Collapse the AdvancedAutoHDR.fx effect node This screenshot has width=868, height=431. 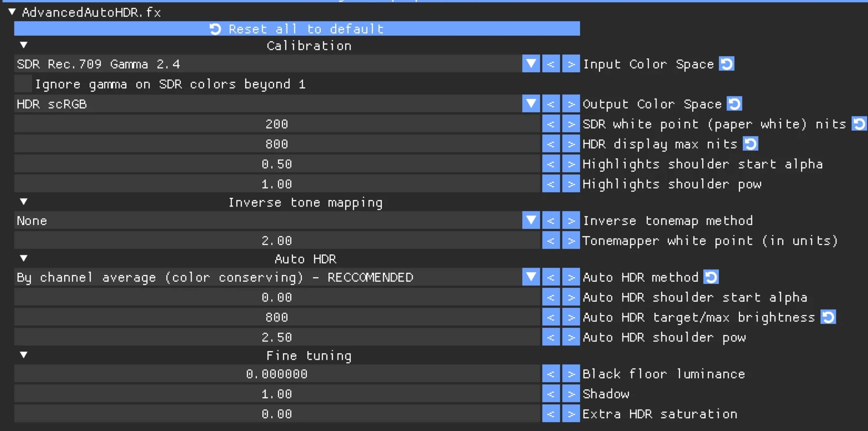[12, 12]
